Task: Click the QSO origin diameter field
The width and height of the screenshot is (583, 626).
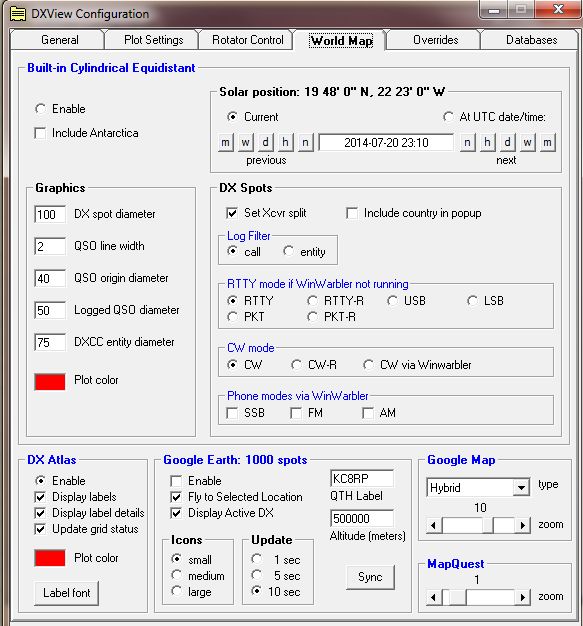Action: (50, 278)
